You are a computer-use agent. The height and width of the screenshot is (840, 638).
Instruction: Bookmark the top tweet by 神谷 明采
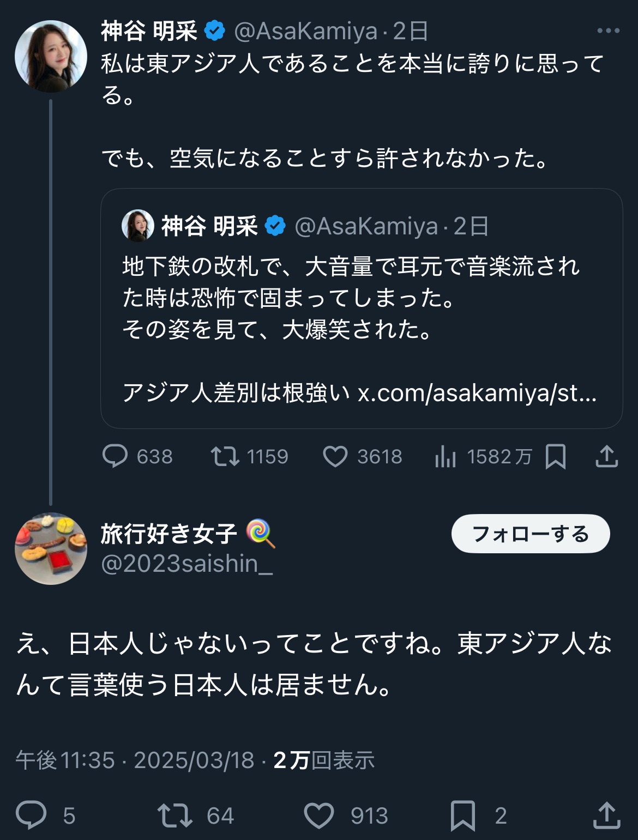coord(556,456)
